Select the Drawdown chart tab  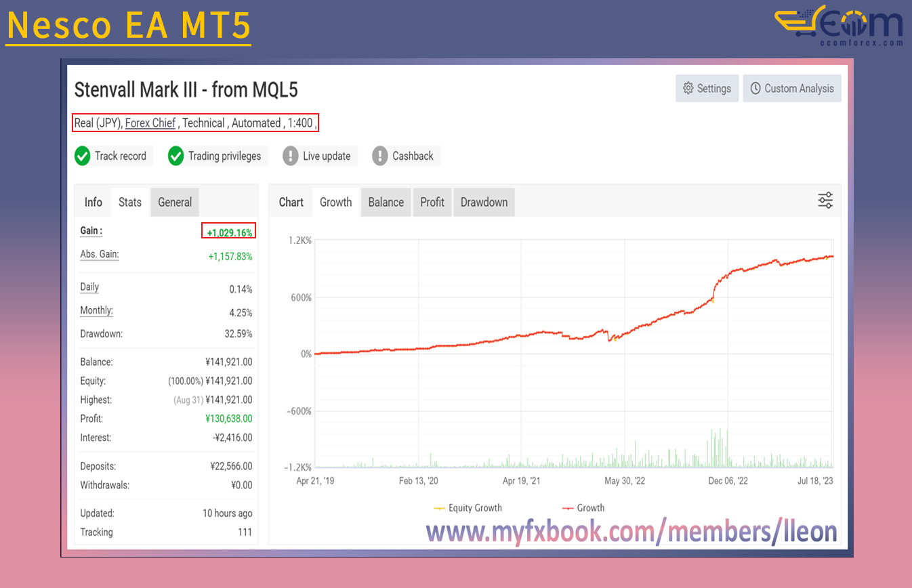pyautogui.click(x=484, y=203)
